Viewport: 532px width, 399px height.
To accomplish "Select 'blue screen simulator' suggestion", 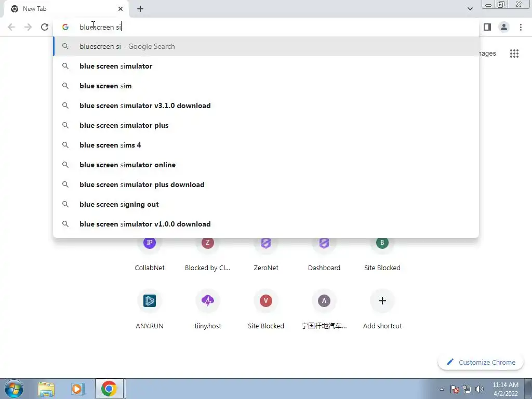I will [266, 66].
